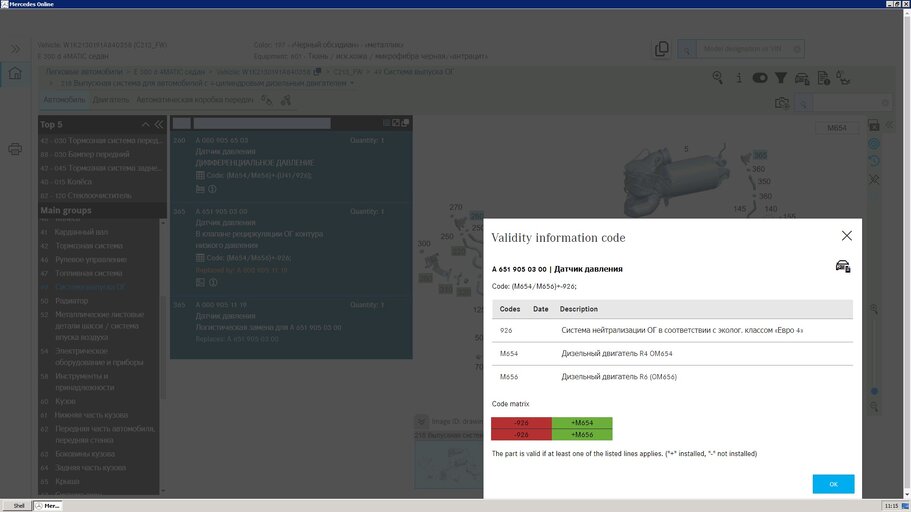The height and width of the screenshot is (512, 911).
Task: Open the zoom search magnifier toolbar icon
Action: pyautogui.click(x=718, y=77)
